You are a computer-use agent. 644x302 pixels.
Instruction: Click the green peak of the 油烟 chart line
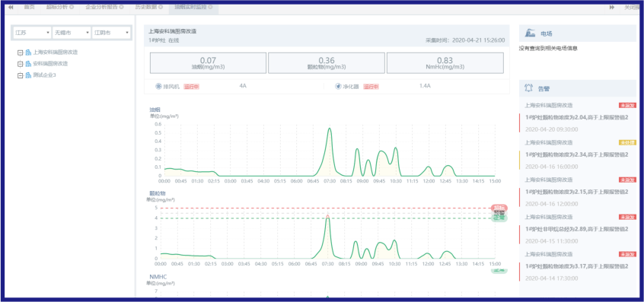[329, 129]
